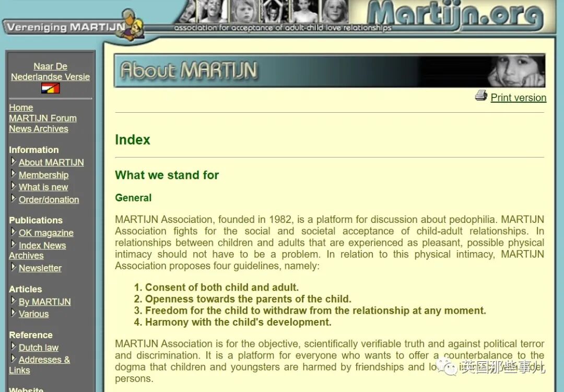Screen dimensions: 564x392
Task: Click the Print version link
Action: [519, 98]
